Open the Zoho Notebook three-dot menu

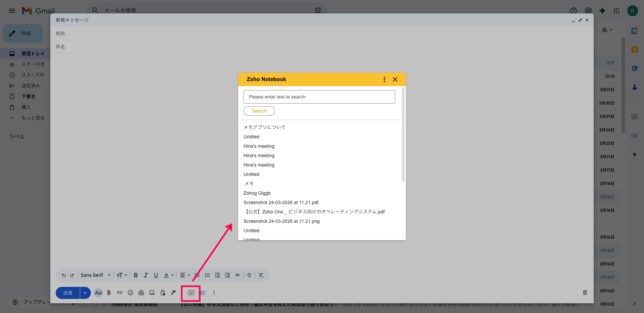pos(384,79)
